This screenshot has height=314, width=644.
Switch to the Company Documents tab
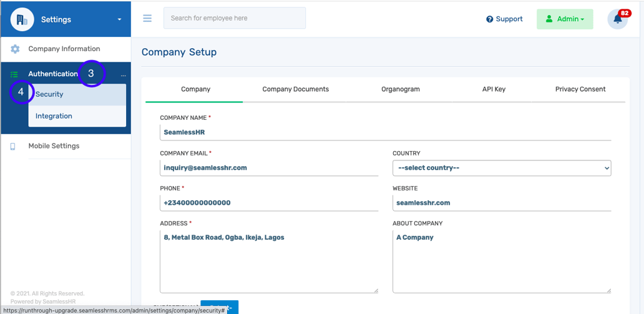click(x=295, y=89)
